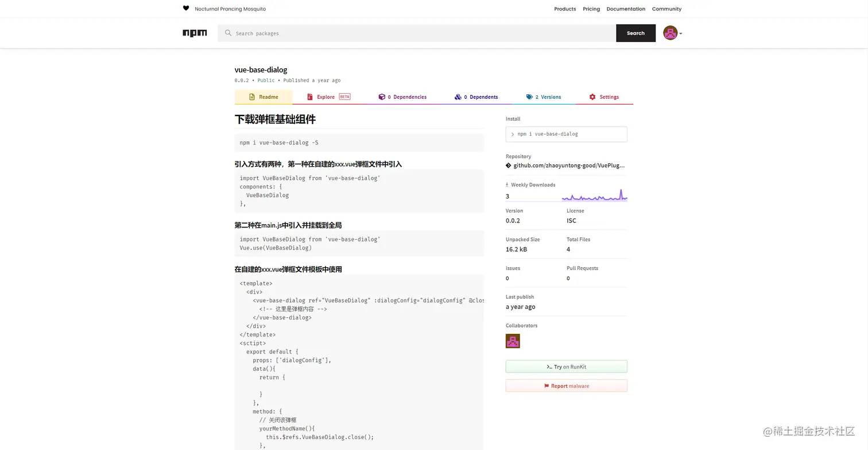Click the weekly downloads sparkline chart
Viewport: 868px width, 450px height.
(594, 195)
